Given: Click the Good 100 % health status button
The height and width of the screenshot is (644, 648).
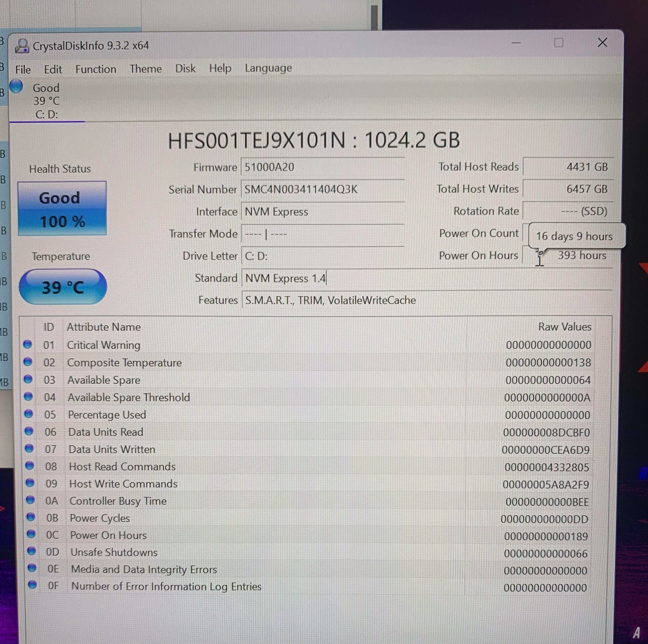Looking at the screenshot, I should click(62, 208).
